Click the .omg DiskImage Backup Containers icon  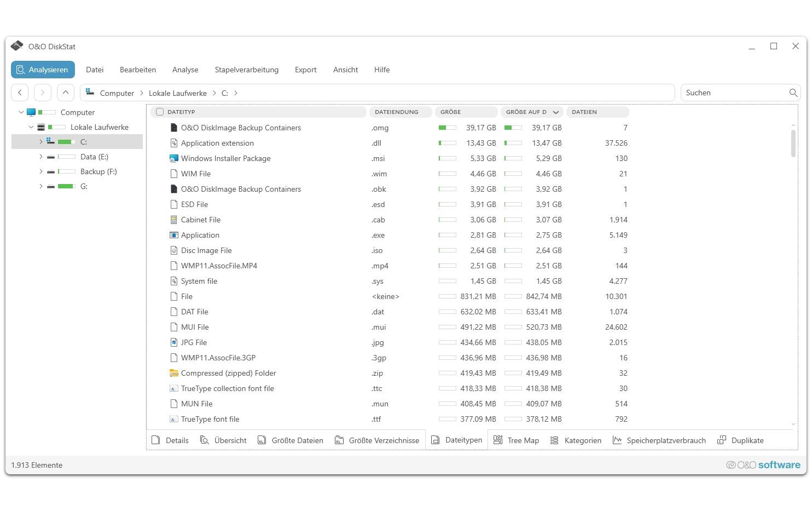click(174, 128)
